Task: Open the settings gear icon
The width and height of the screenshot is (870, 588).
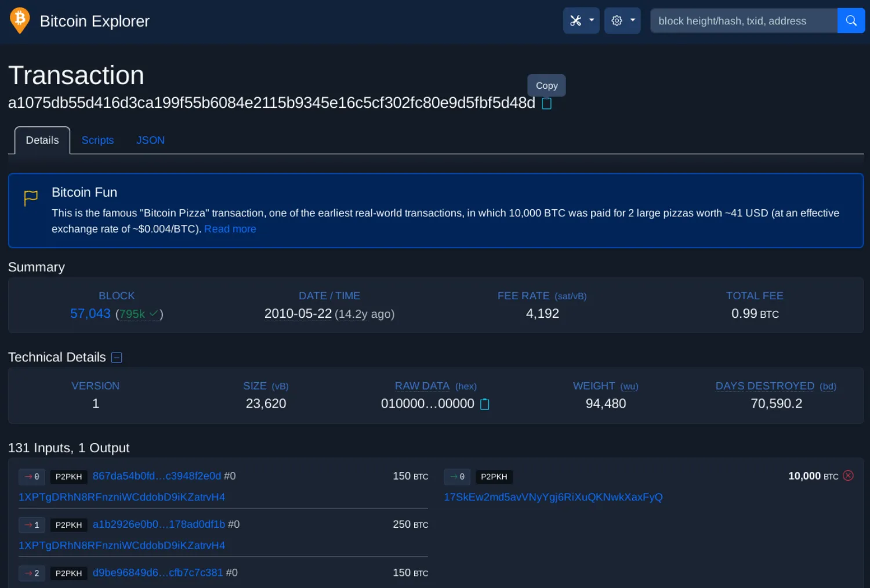Action: click(617, 20)
